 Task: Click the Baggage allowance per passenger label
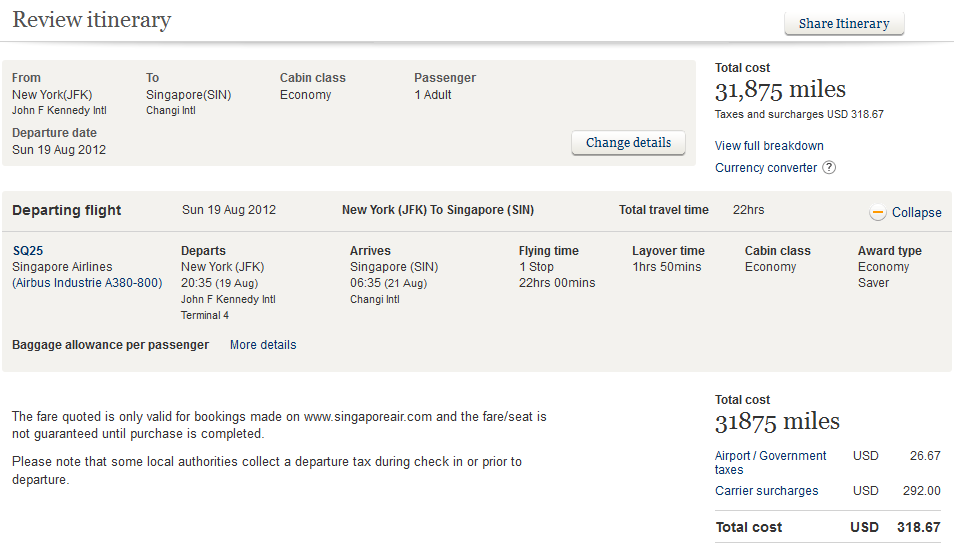tap(110, 345)
